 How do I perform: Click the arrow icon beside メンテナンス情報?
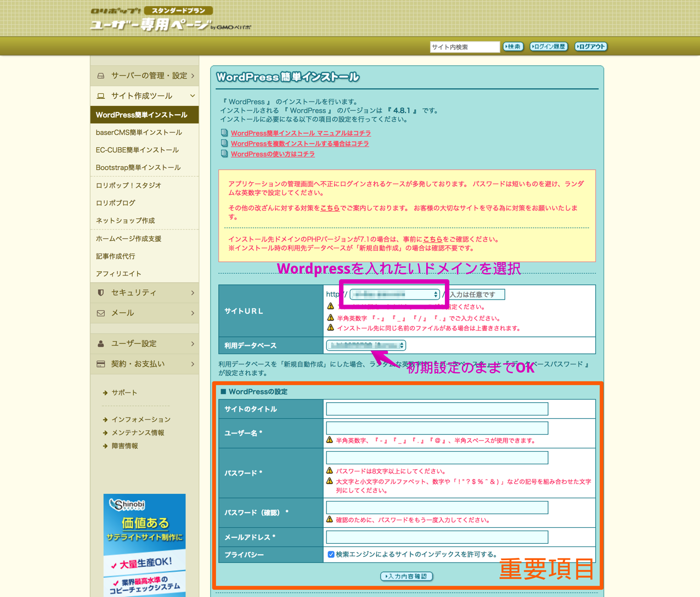coord(105,433)
